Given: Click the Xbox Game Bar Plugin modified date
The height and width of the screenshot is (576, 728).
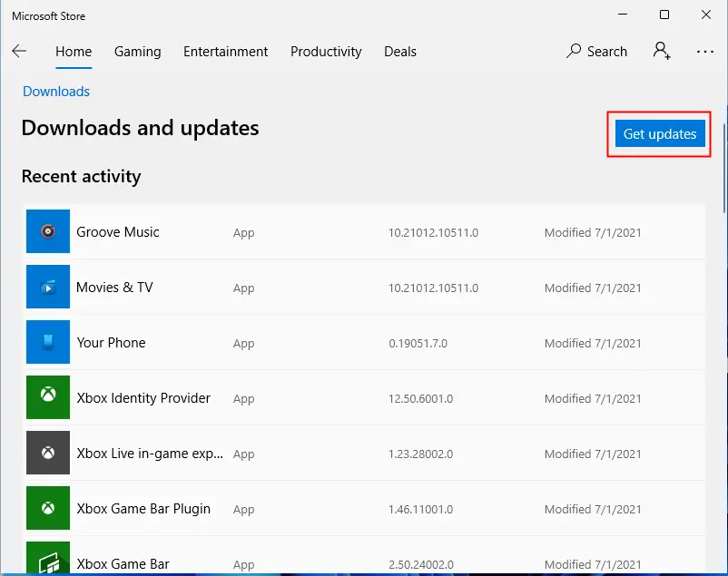Looking at the screenshot, I should click(593, 509).
